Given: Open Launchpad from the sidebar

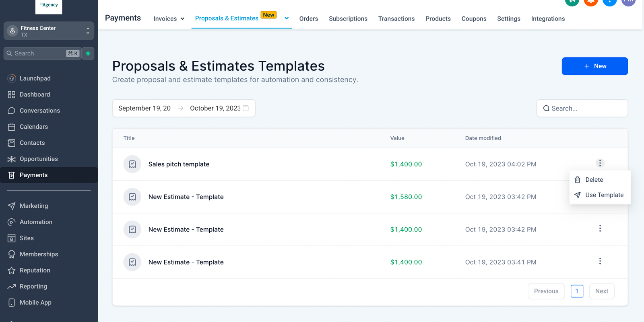Looking at the screenshot, I should [35, 78].
